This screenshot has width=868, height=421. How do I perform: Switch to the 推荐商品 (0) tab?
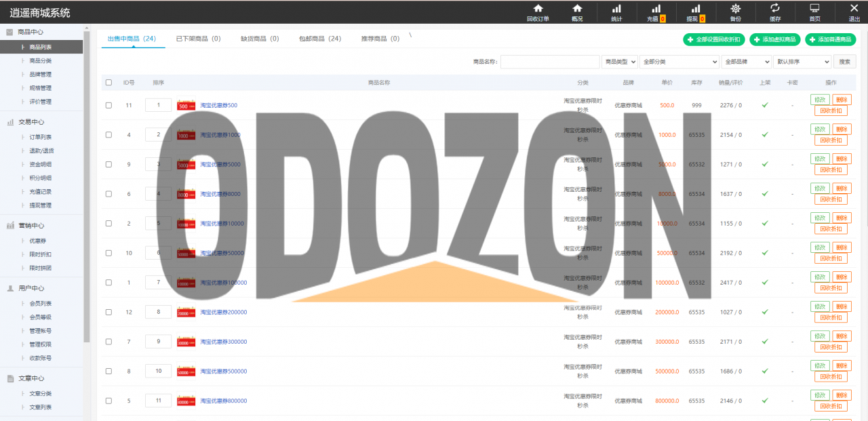click(x=380, y=39)
